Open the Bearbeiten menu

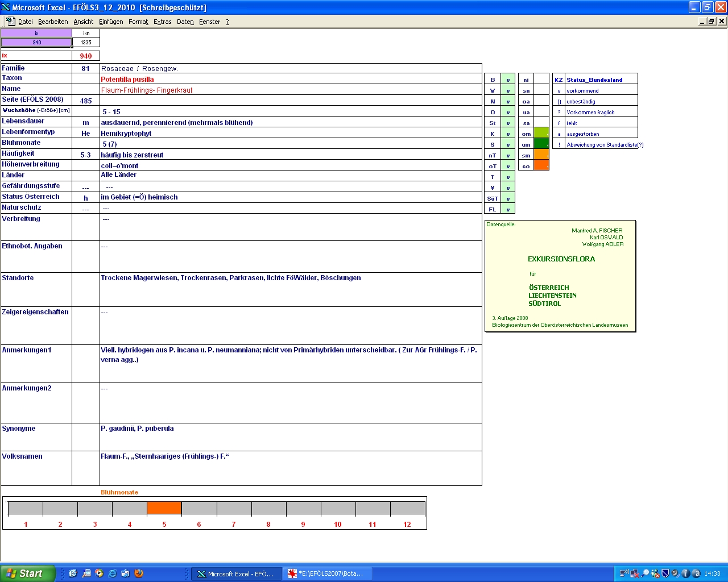point(53,22)
